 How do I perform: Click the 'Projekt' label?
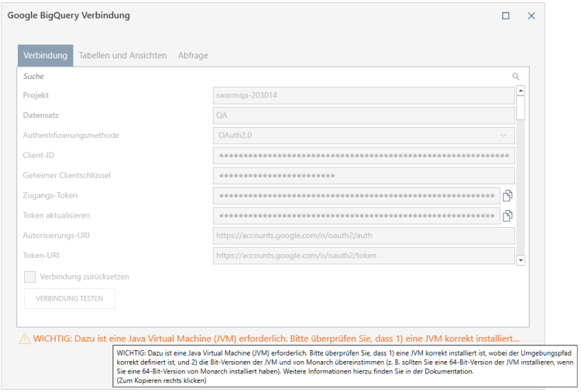pos(36,95)
